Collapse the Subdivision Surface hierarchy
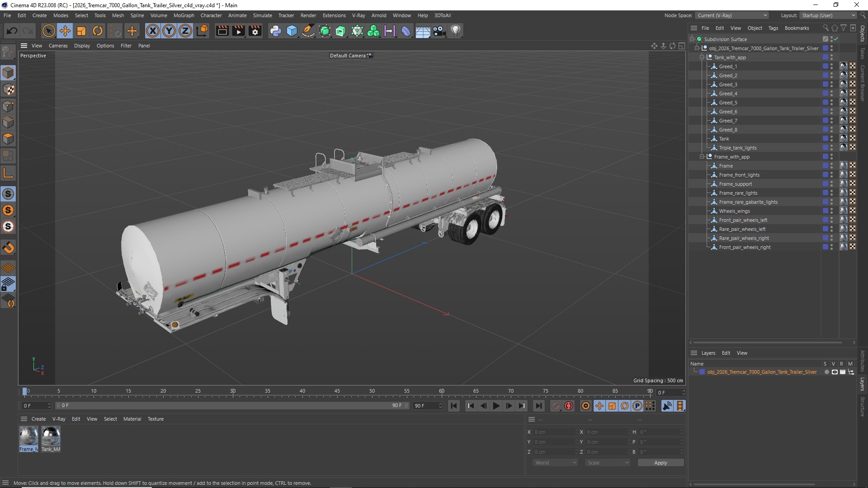 [x=692, y=39]
